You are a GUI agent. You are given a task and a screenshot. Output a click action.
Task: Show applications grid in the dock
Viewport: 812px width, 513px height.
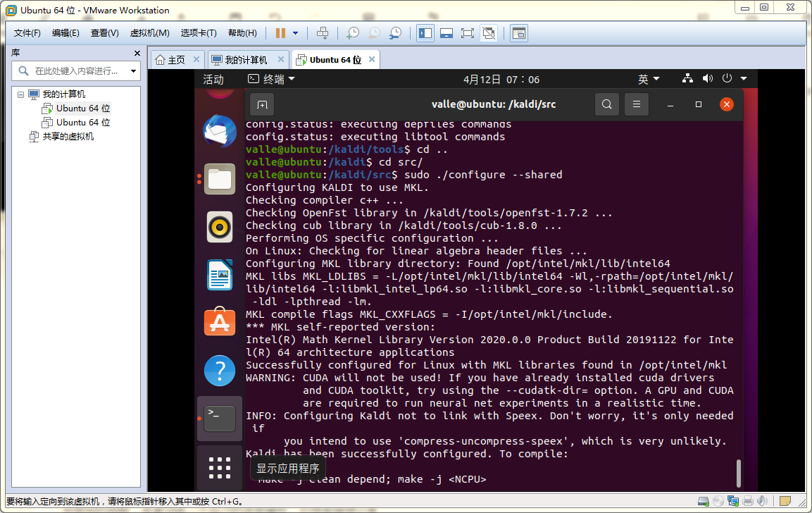click(220, 468)
